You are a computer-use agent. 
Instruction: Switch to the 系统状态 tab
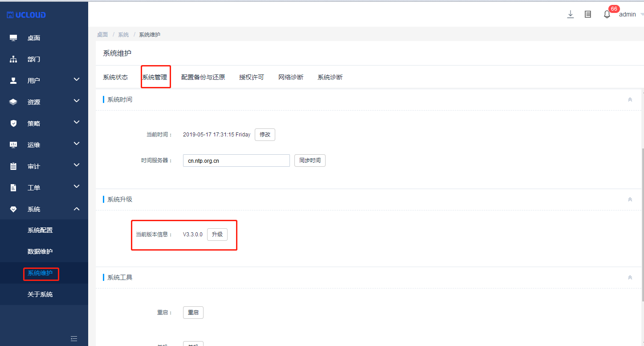115,77
